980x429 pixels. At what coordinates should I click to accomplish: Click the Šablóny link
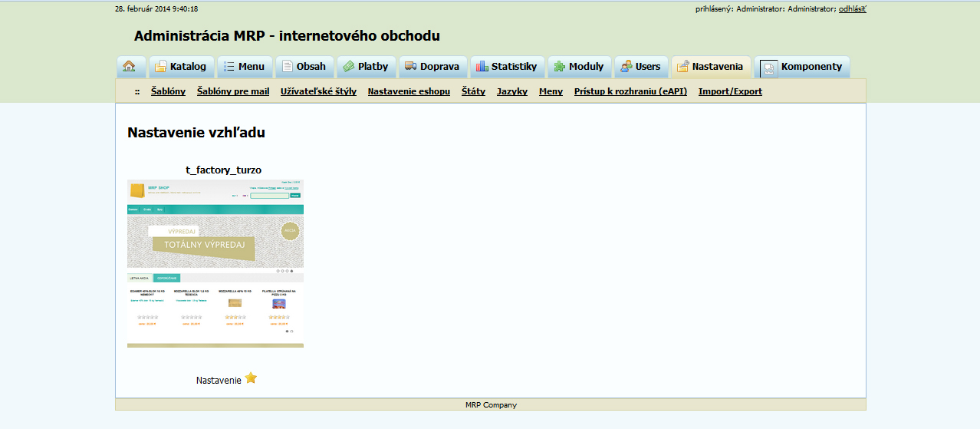pyautogui.click(x=168, y=91)
